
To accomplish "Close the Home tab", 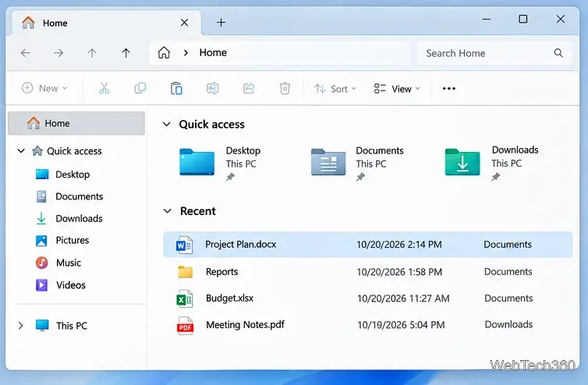I will click(x=184, y=23).
